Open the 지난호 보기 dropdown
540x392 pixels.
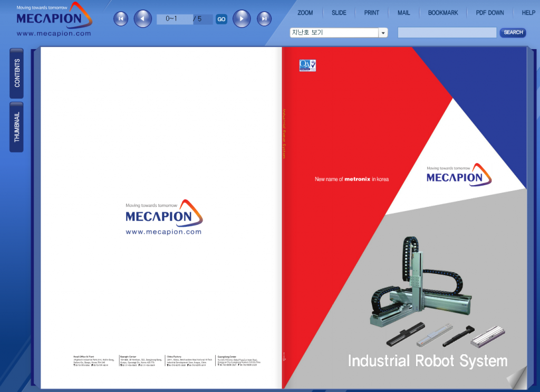(x=339, y=32)
